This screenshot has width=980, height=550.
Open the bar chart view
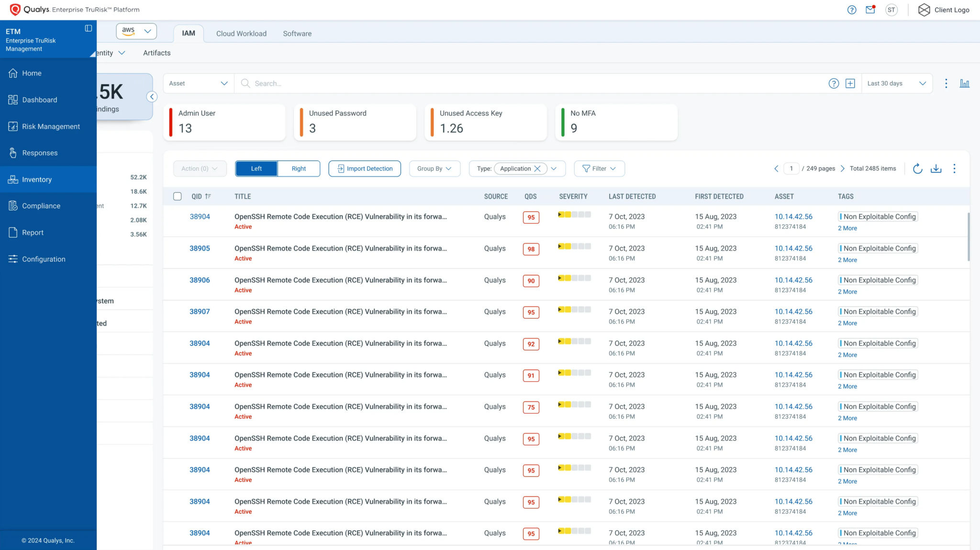965,83
